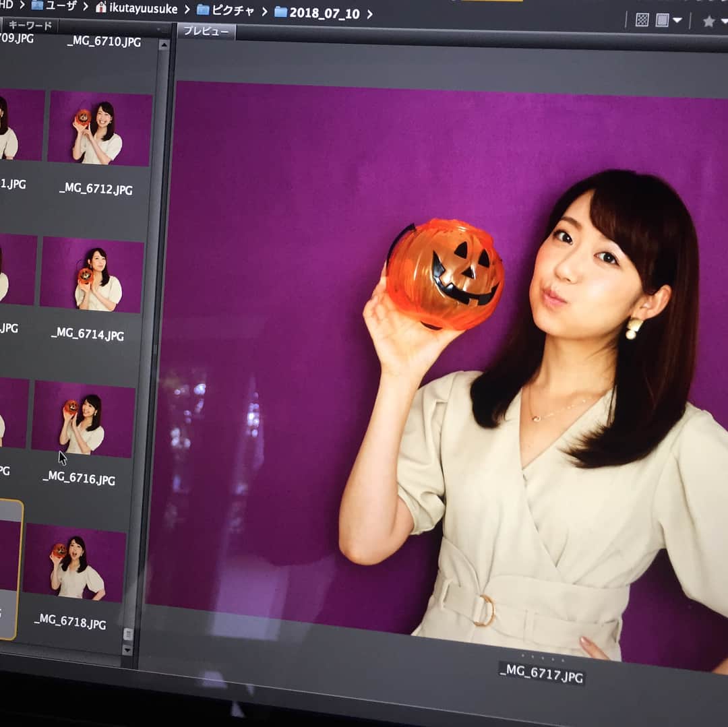Image resolution: width=728 pixels, height=727 pixels.
Task: Click the scroll up arrow of thumbnail panel
Action: click(x=163, y=45)
